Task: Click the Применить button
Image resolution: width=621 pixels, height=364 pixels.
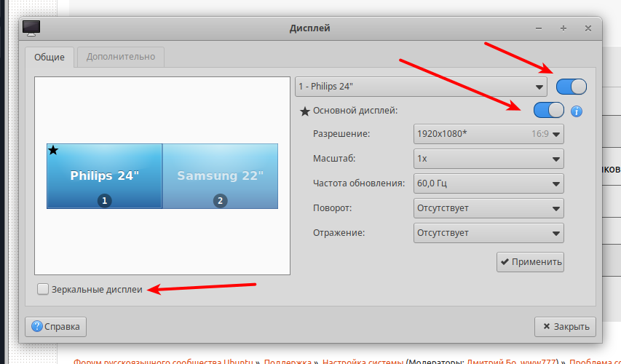Action: [x=530, y=262]
